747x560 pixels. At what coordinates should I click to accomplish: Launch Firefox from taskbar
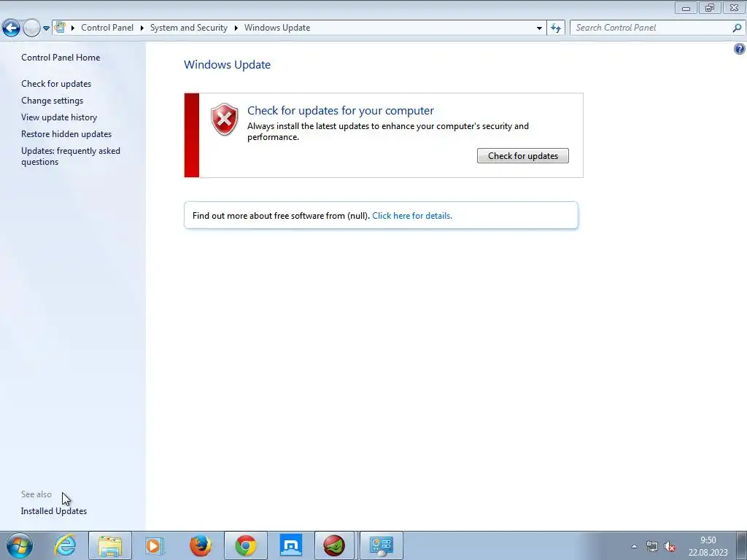(x=201, y=545)
